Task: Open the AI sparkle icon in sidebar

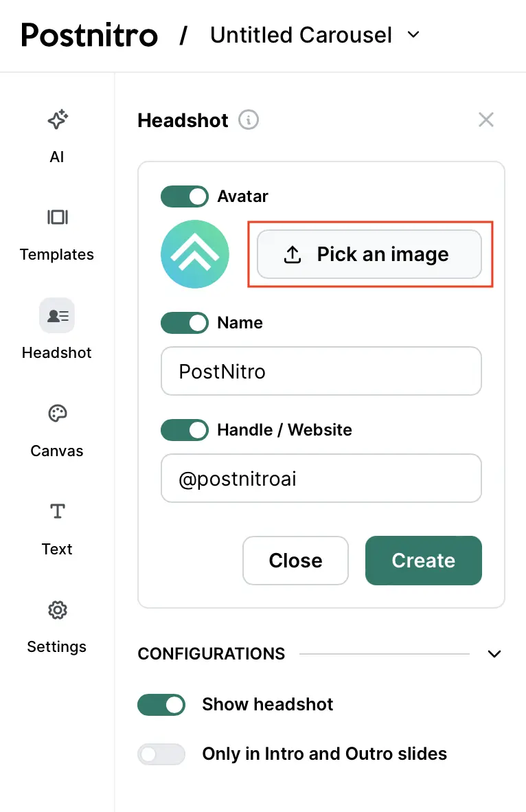Action: tap(57, 120)
